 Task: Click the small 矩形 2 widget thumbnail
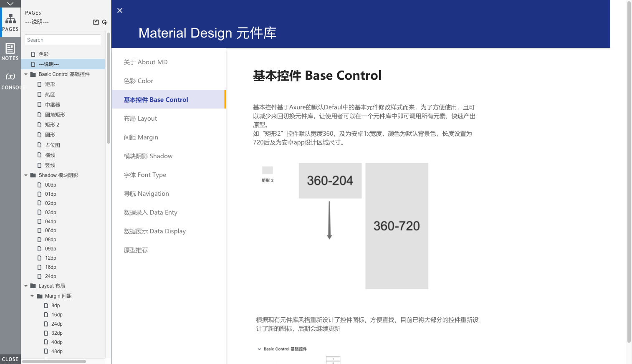coord(268,170)
